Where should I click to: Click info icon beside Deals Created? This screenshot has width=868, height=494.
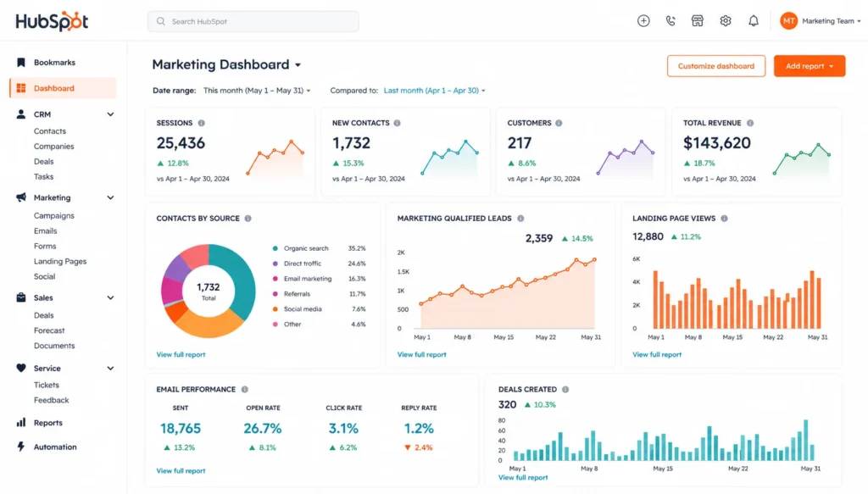(565, 390)
